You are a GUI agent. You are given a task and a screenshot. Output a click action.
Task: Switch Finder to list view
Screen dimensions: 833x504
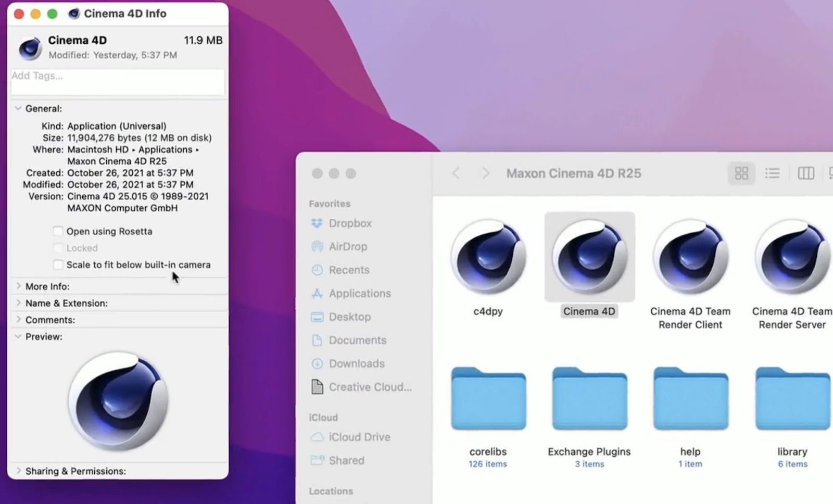tap(772, 173)
